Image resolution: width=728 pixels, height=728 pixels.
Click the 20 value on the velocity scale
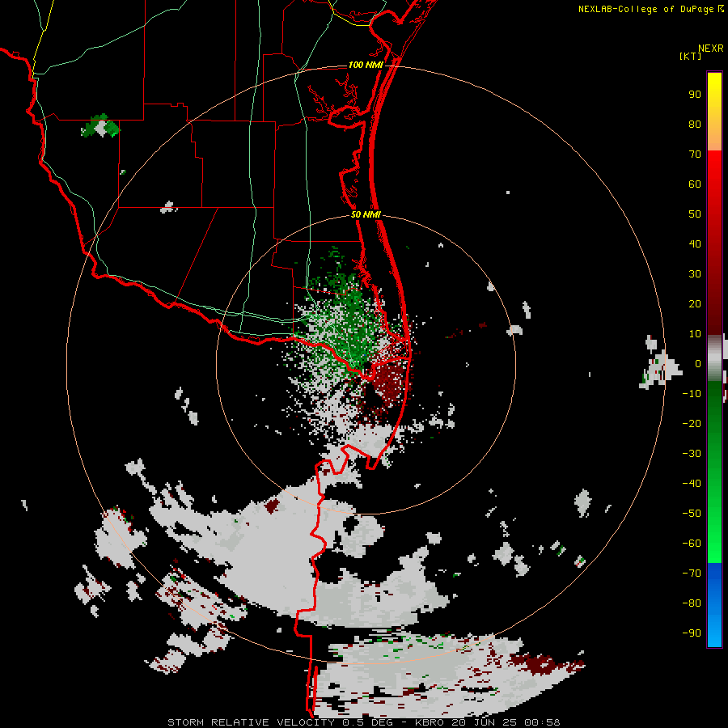tap(695, 304)
